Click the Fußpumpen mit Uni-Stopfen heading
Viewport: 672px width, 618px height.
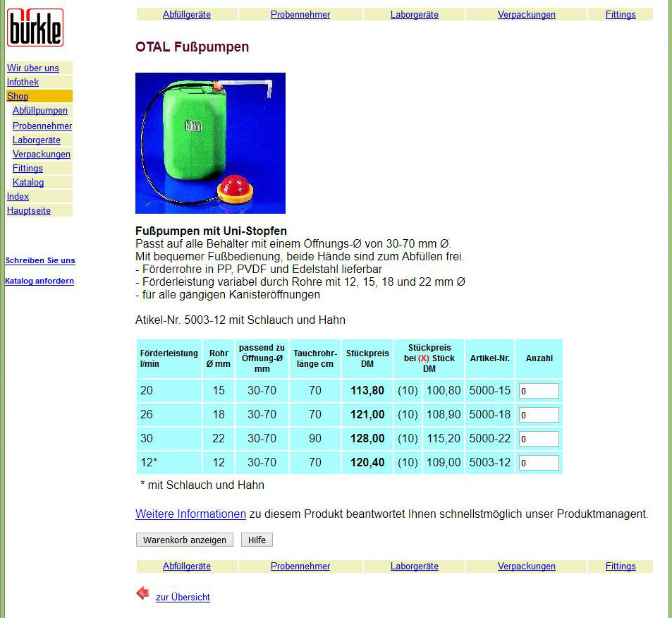point(211,231)
